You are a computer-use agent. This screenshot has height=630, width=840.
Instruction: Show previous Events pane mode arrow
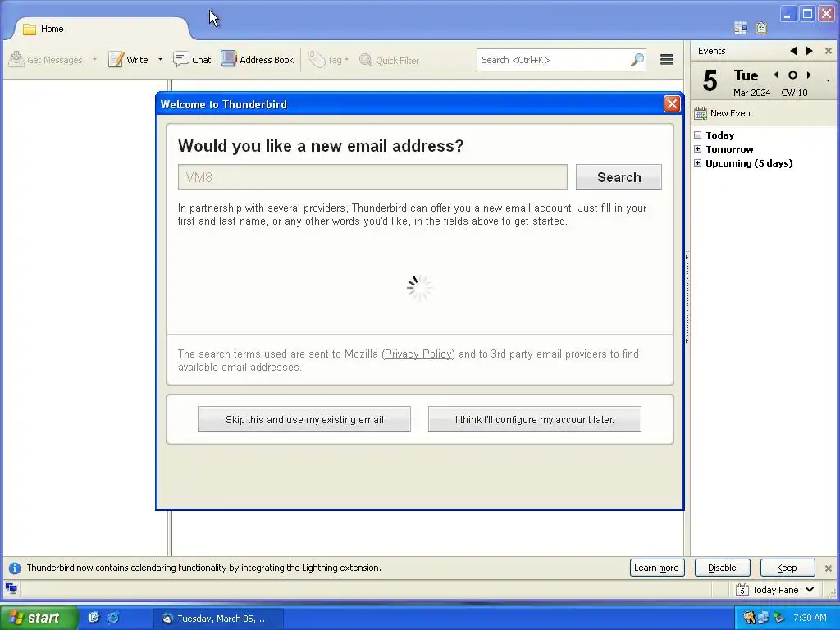pos(793,51)
